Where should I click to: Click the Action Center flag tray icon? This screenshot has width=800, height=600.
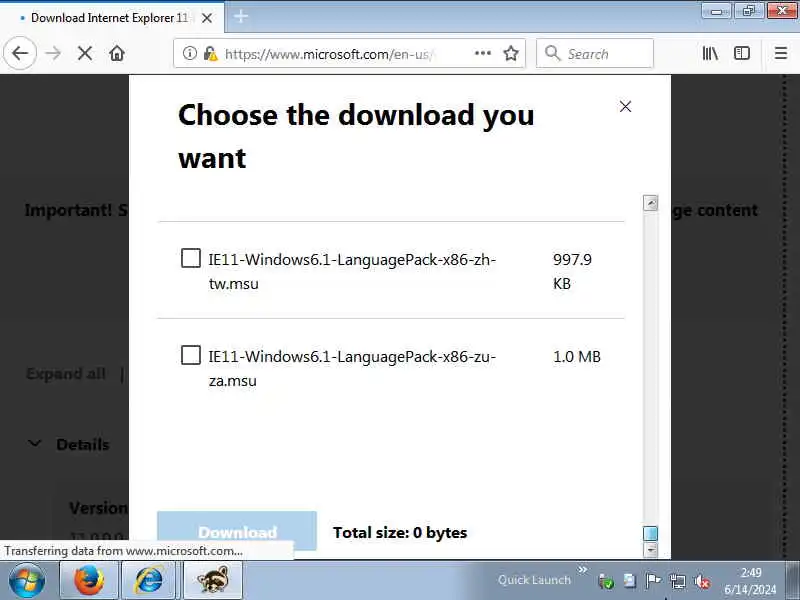click(x=653, y=581)
